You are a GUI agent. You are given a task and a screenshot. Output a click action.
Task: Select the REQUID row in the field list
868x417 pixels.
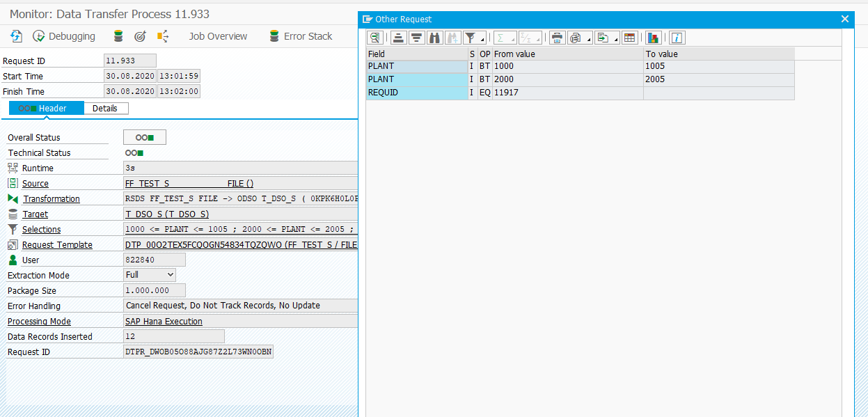418,92
